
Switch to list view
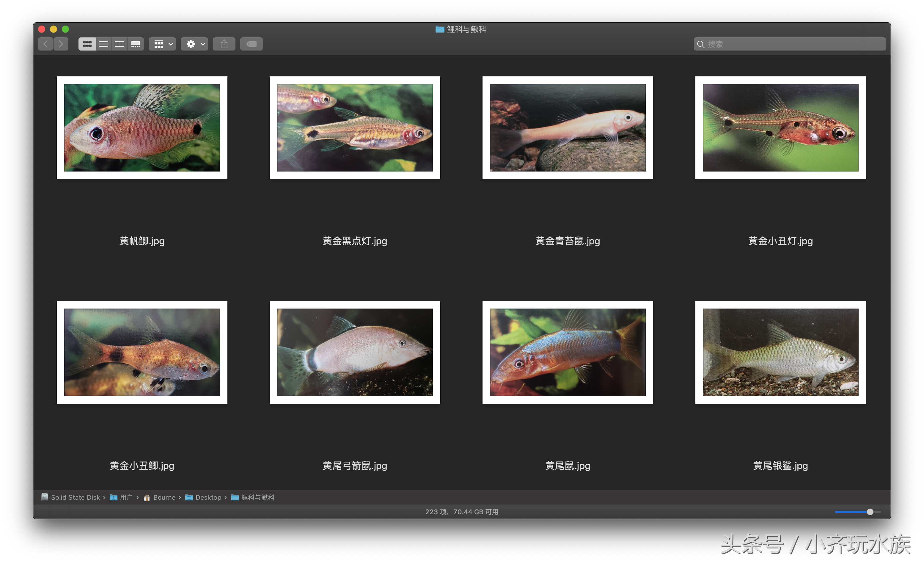(x=103, y=44)
